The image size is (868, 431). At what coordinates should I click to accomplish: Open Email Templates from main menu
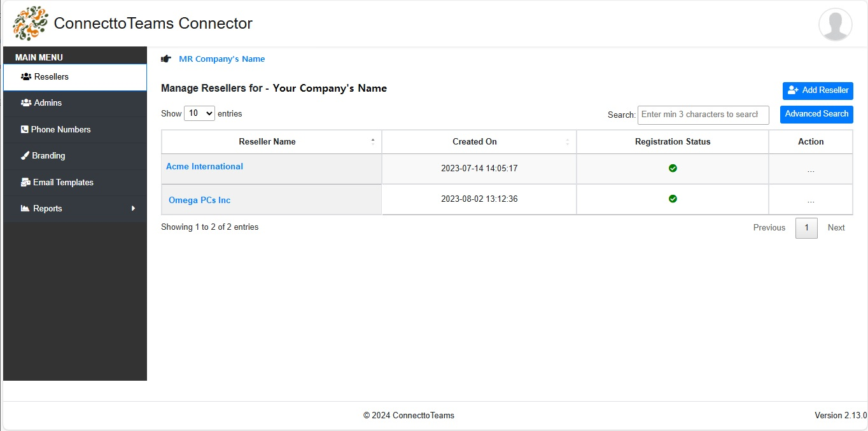(x=75, y=182)
